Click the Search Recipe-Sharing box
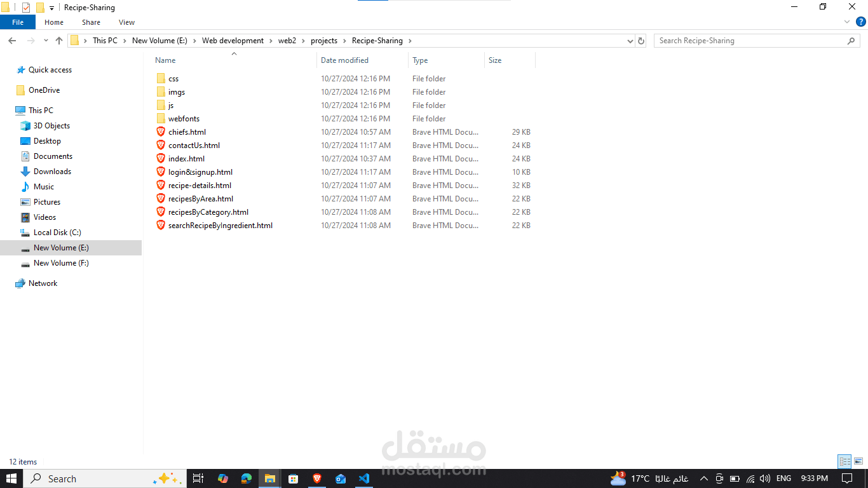Image resolution: width=868 pixels, height=488 pixels. [x=757, y=41]
